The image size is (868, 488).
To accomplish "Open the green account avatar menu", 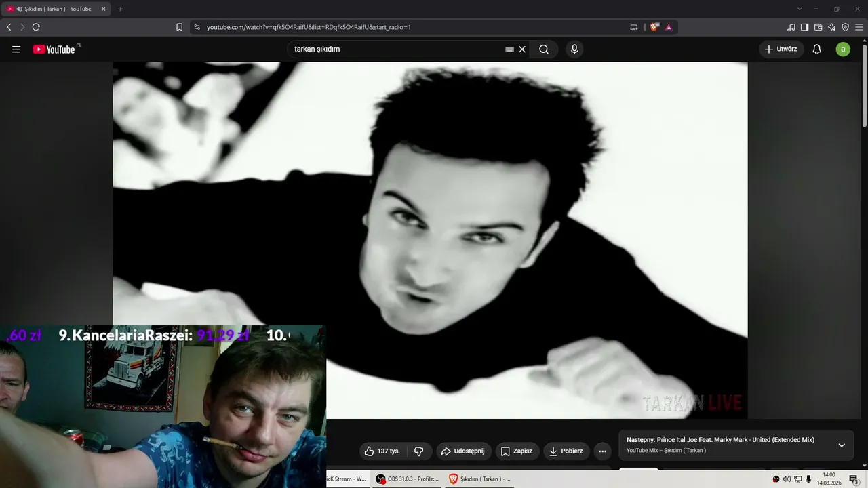I will point(843,49).
